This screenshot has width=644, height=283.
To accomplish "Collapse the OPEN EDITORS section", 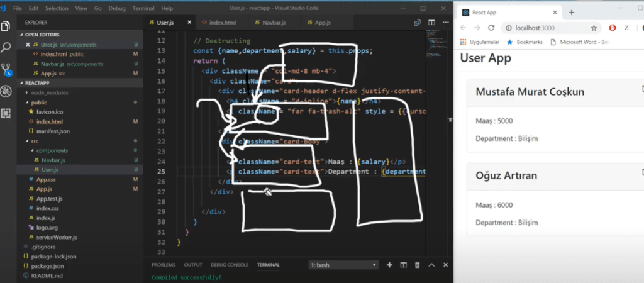I will click(41, 35).
